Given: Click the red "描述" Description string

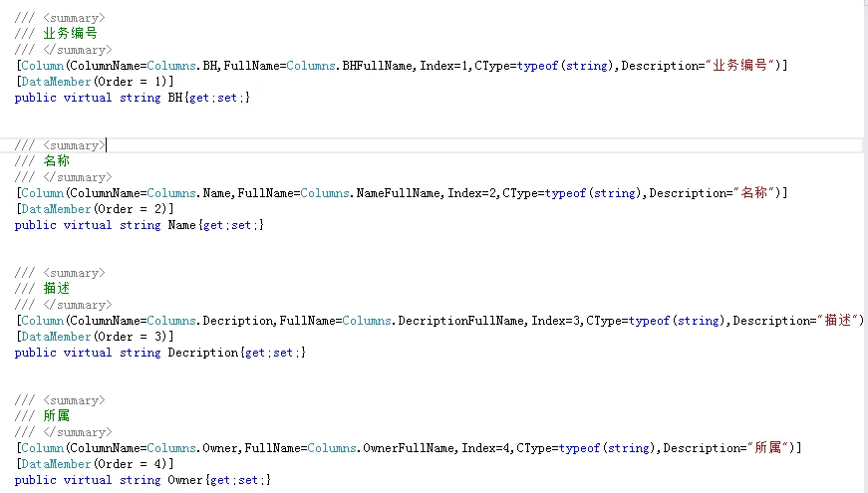Looking at the screenshot, I should pos(837,320).
